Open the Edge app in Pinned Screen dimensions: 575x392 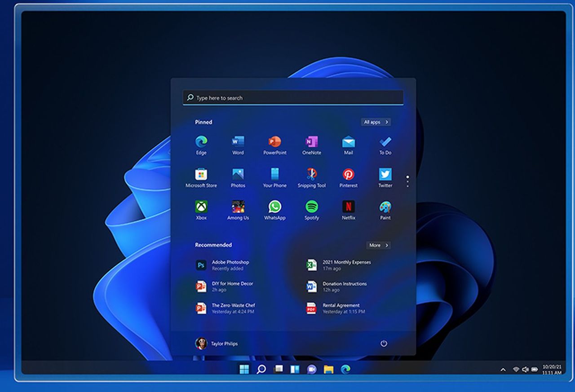click(x=201, y=145)
